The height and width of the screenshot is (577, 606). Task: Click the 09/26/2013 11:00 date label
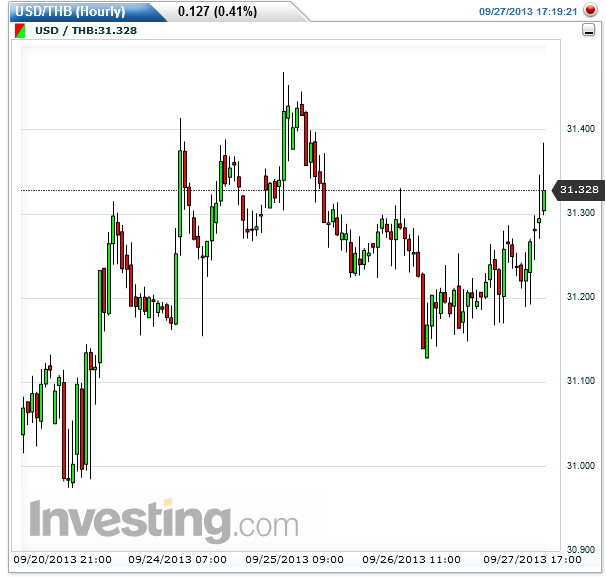point(411,560)
